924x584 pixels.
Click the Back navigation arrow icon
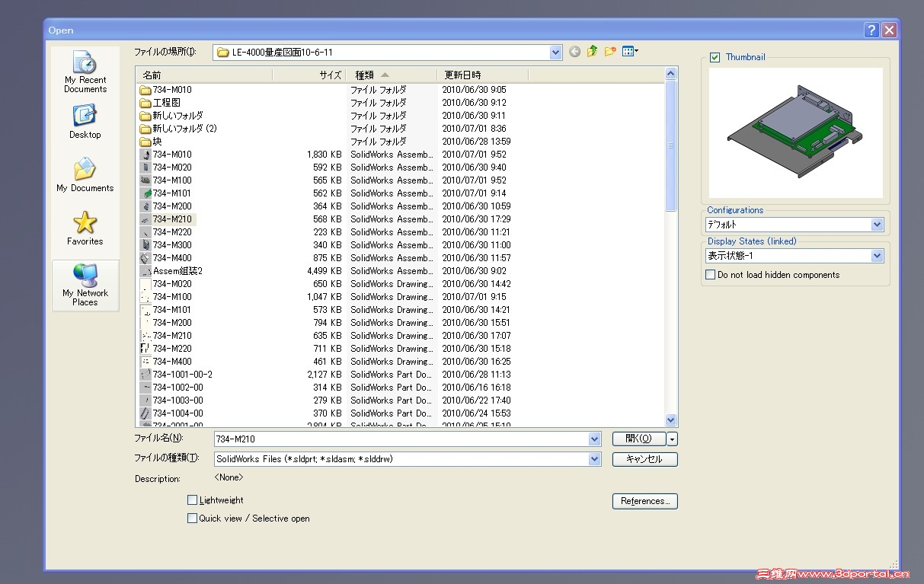[574, 52]
